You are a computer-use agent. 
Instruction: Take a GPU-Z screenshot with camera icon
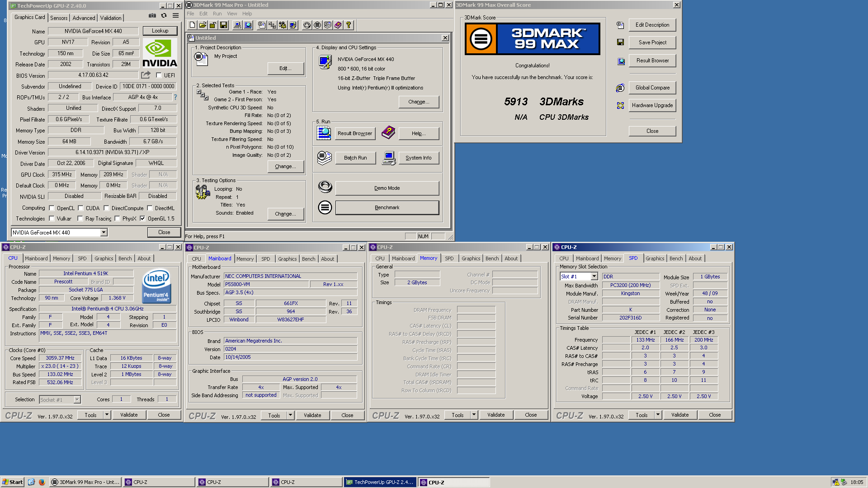[152, 16]
